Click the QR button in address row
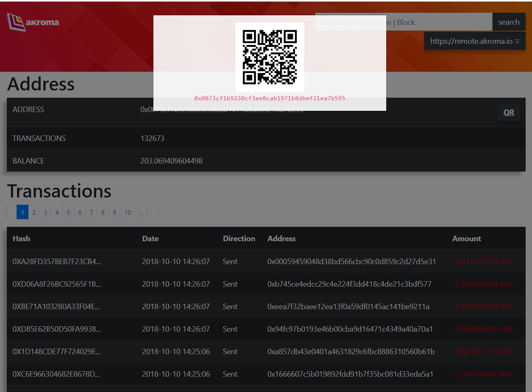This screenshot has height=392, width=532. click(509, 113)
